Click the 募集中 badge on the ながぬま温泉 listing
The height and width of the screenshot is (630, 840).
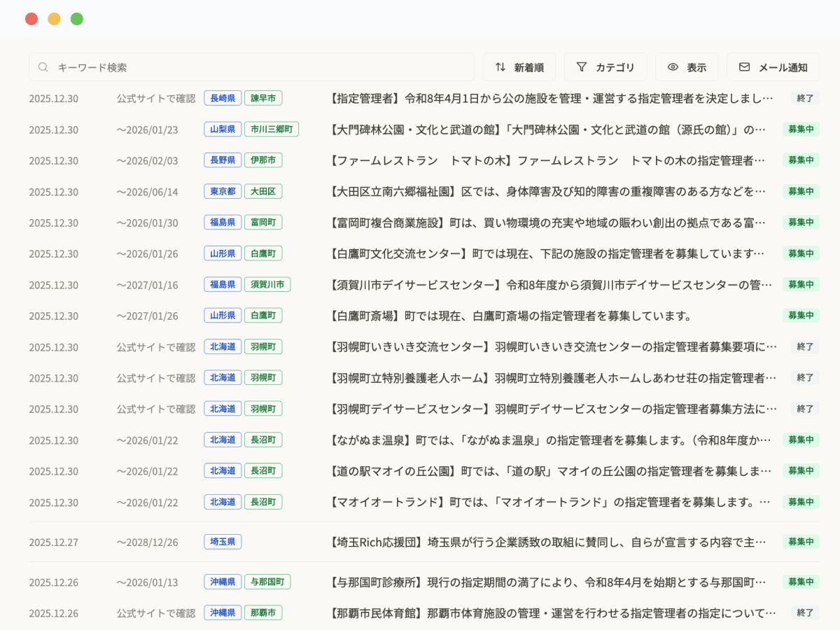tap(800, 440)
